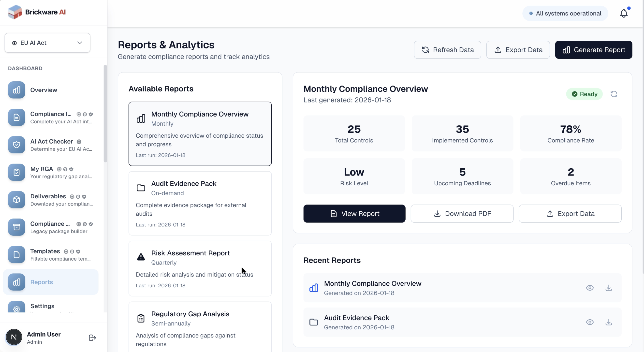Click the Generate Report button
The width and height of the screenshot is (644, 352).
tap(594, 50)
